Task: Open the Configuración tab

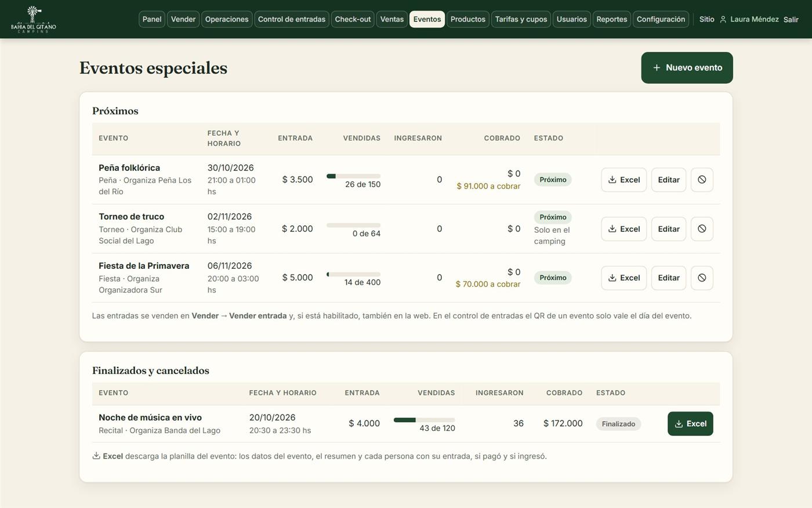Action: click(661, 19)
